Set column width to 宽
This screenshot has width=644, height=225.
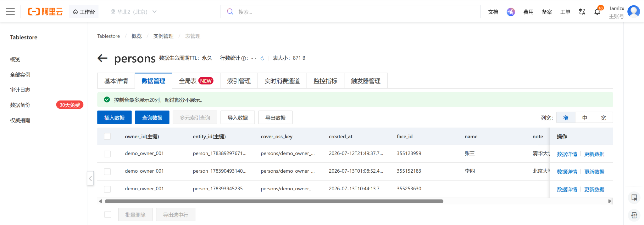click(603, 118)
